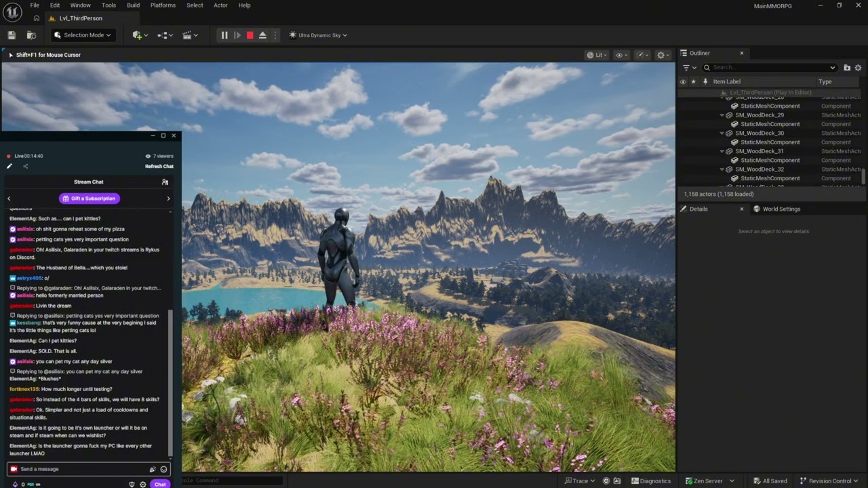
Task: Click the component icon under SM_WoodDeck_31
Action: (734, 160)
